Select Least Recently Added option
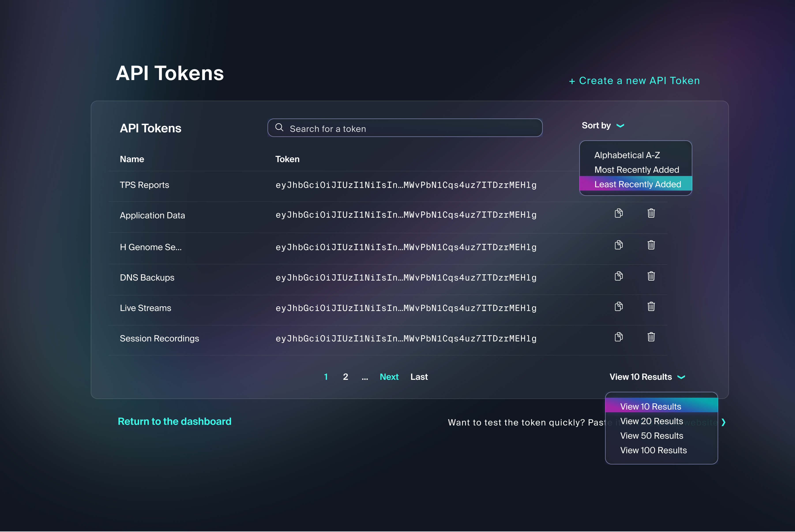Viewport: 795px width, 532px height. (637, 184)
